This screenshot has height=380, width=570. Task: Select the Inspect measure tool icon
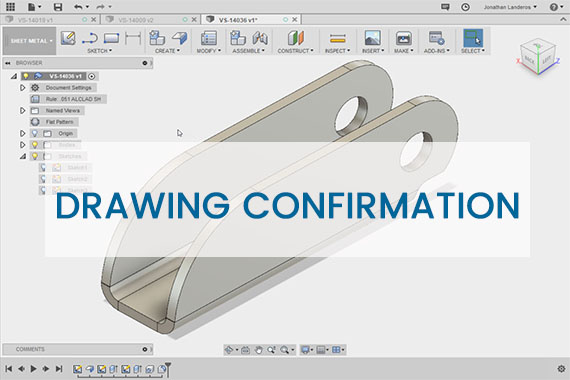[337, 39]
